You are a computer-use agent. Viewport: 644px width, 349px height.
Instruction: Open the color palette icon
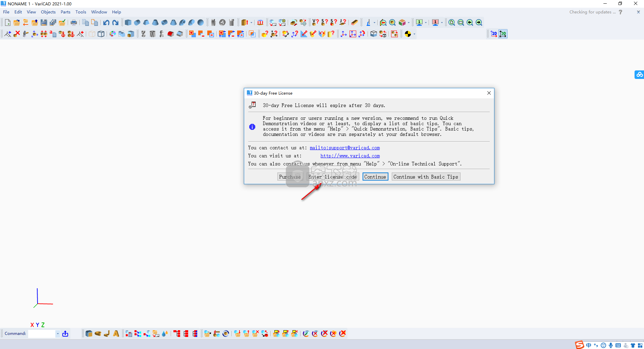[x=112, y=34]
